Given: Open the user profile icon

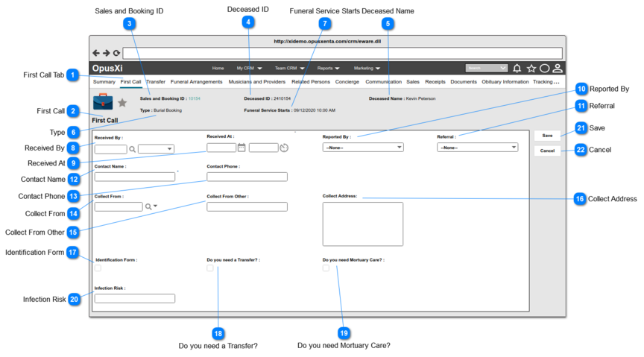Looking at the screenshot, I should (x=558, y=69).
